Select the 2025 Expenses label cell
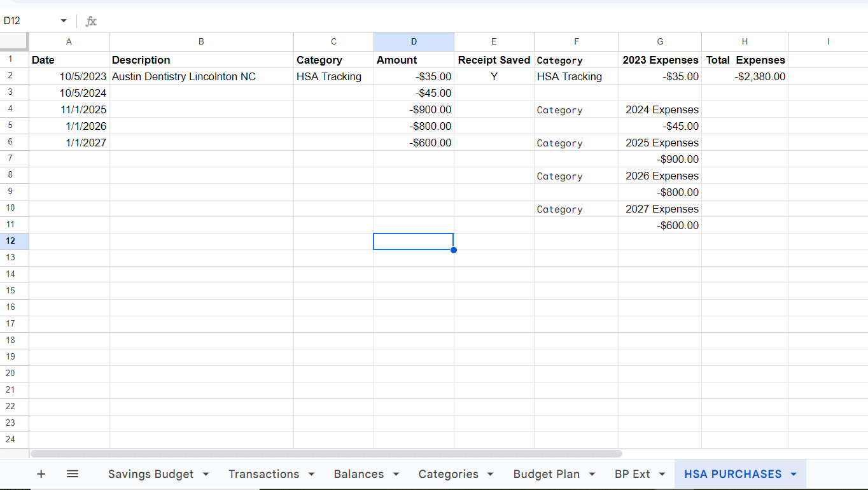The image size is (868, 490). (x=660, y=143)
